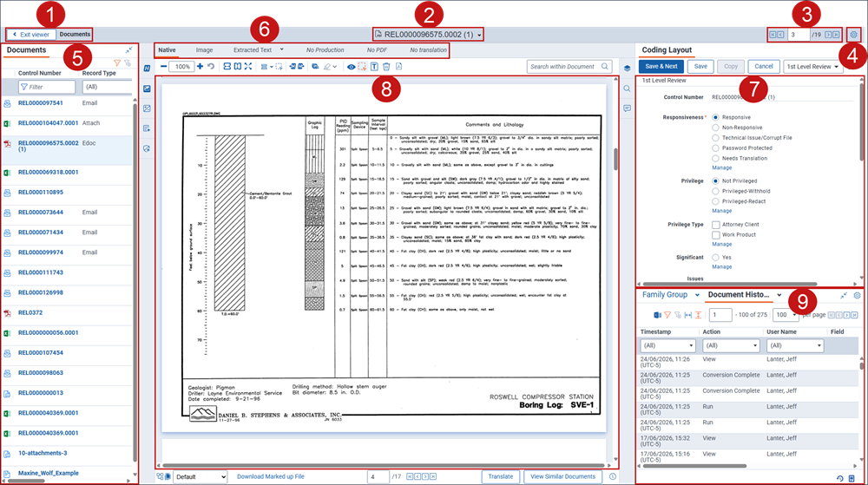Screen dimensions: 868x485
Task: Check the Attorney Client checkbox
Action: tap(716, 225)
